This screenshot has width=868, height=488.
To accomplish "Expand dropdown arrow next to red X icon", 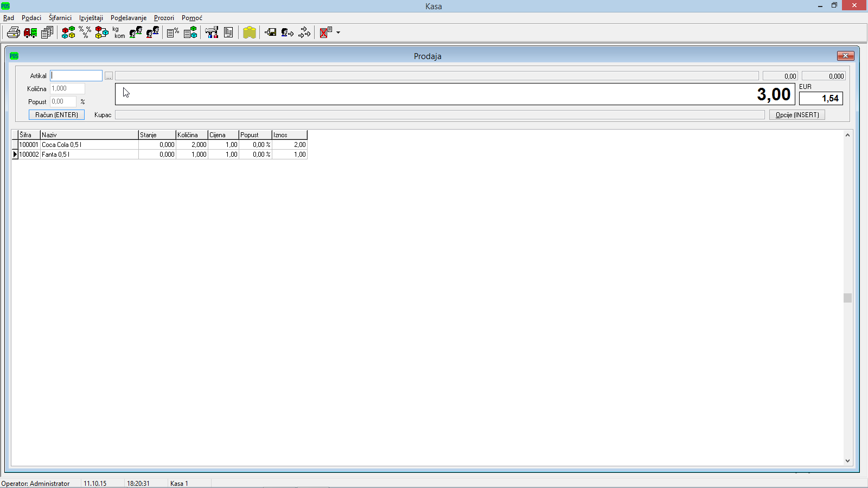I will (338, 33).
